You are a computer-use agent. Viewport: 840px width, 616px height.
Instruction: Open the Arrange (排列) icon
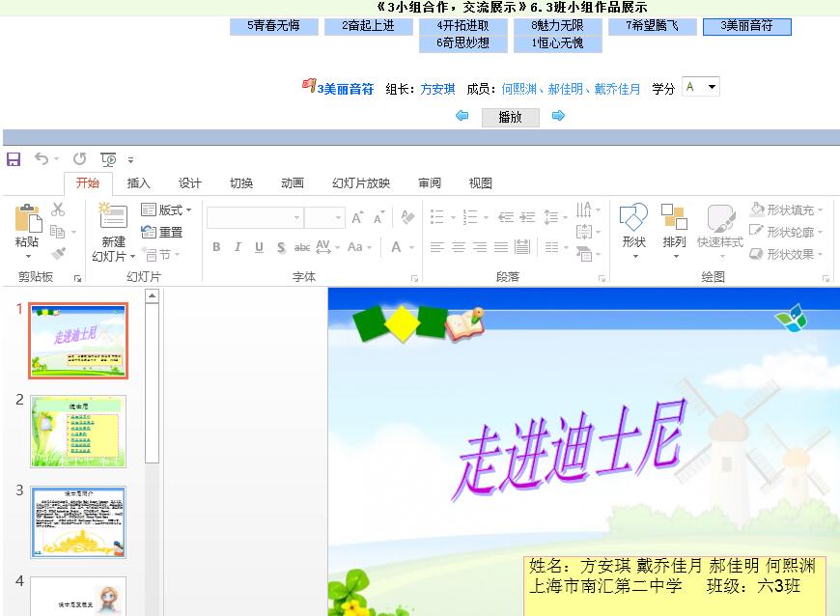pos(674,216)
